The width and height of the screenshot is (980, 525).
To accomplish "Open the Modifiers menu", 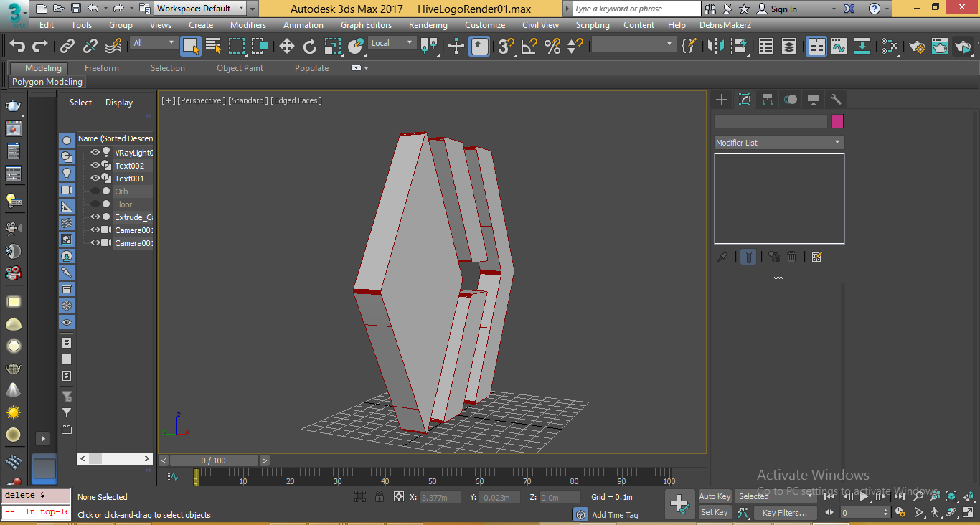I will [x=248, y=24].
